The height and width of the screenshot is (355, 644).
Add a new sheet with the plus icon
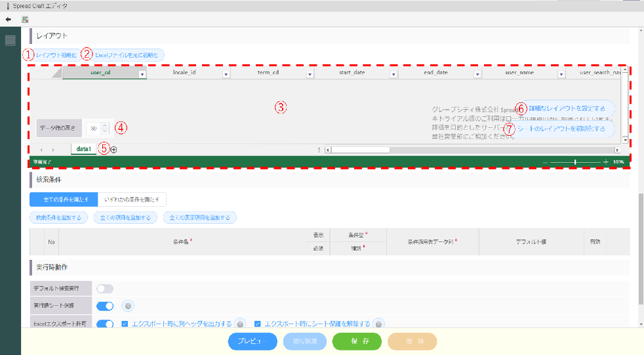pos(114,150)
